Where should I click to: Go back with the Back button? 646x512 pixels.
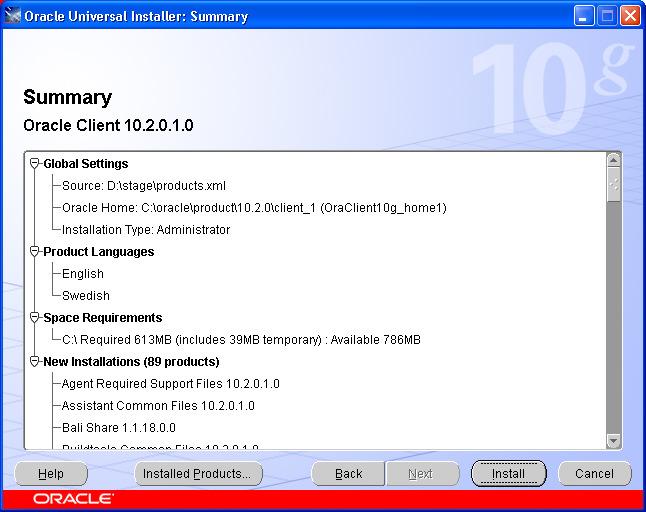[x=348, y=474]
